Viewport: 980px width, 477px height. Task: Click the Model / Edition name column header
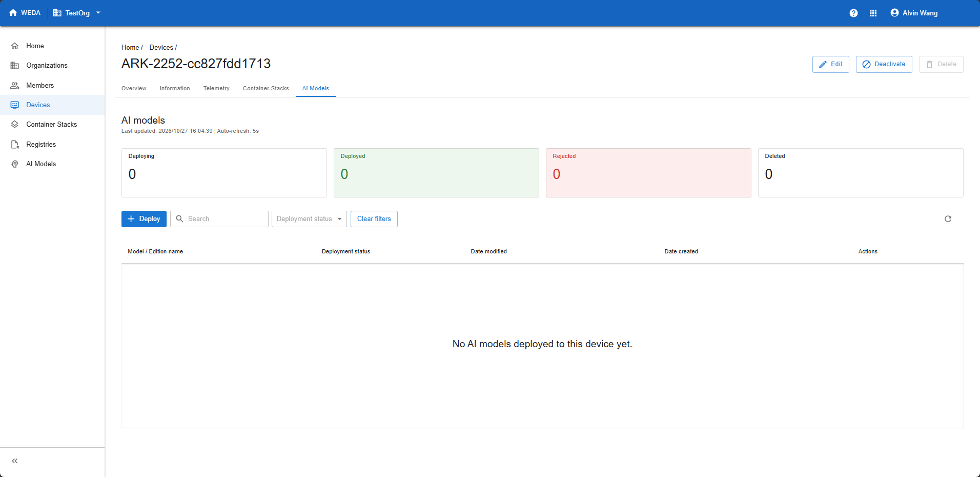click(x=155, y=251)
